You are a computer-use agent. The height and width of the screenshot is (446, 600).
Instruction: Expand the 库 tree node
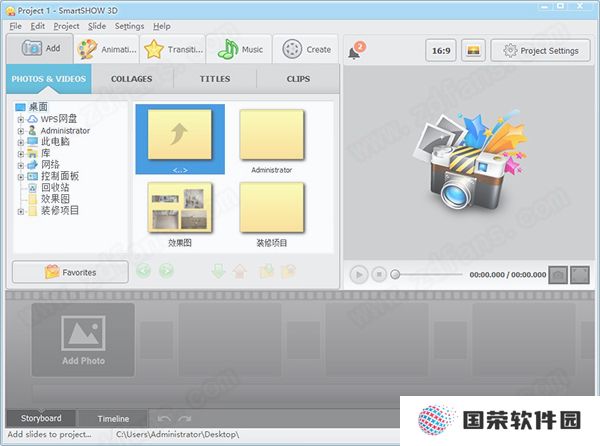pyautogui.click(x=21, y=154)
